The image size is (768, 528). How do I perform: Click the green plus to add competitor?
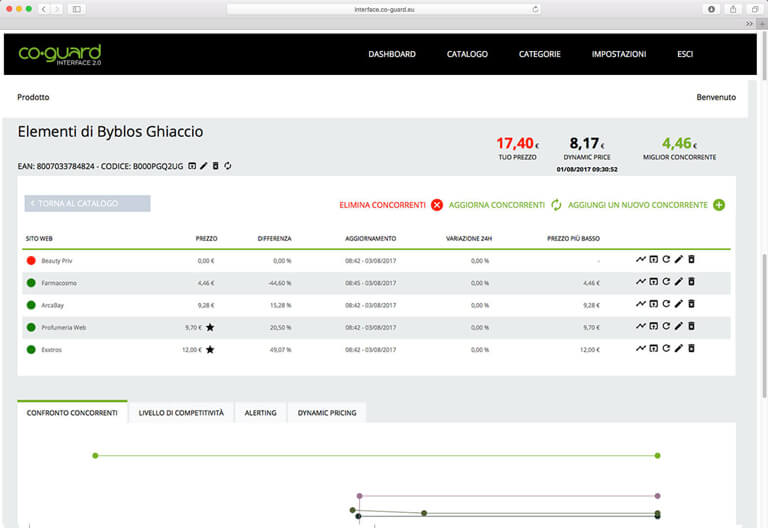[x=718, y=205]
